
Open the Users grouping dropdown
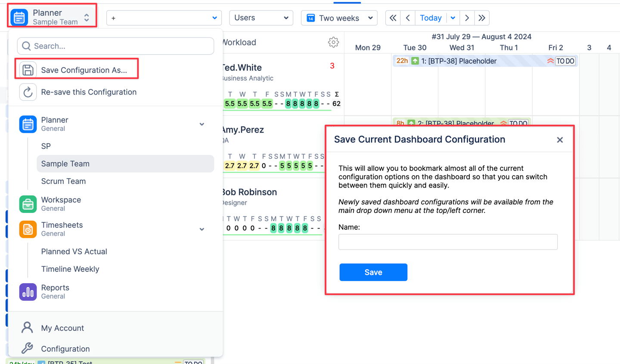pyautogui.click(x=261, y=18)
